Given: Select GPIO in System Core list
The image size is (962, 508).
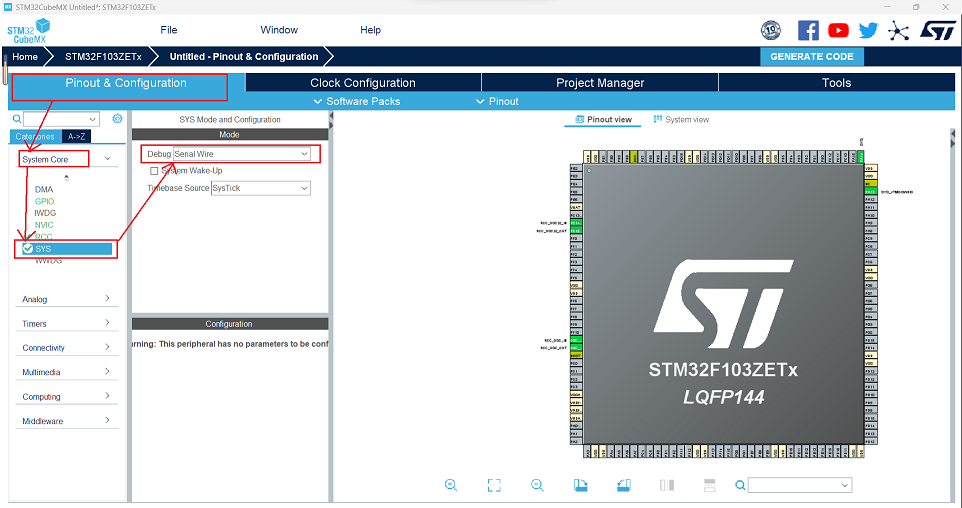Looking at the screenshot, I should click(x=45, y=201).
